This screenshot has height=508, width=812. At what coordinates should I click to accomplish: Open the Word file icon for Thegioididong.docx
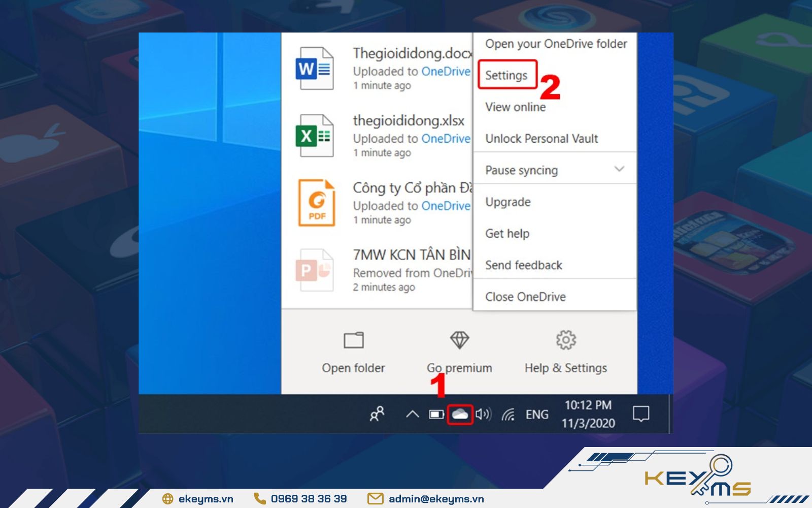point(315,69)
